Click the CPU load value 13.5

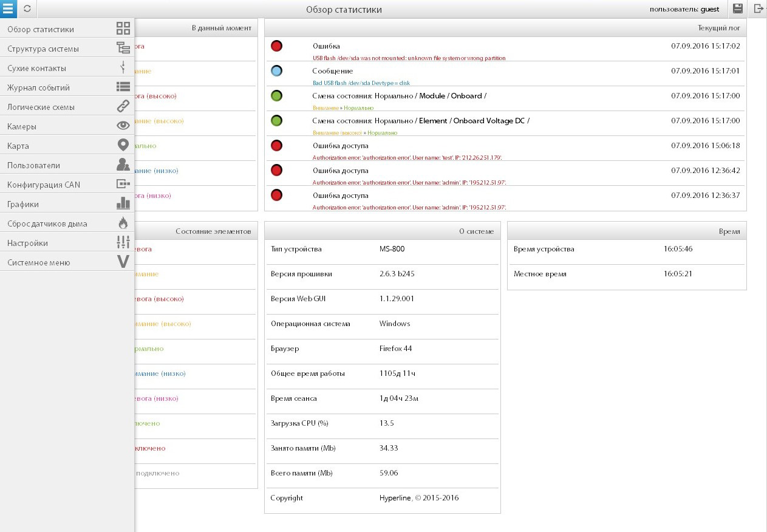[x=387, y=423]
